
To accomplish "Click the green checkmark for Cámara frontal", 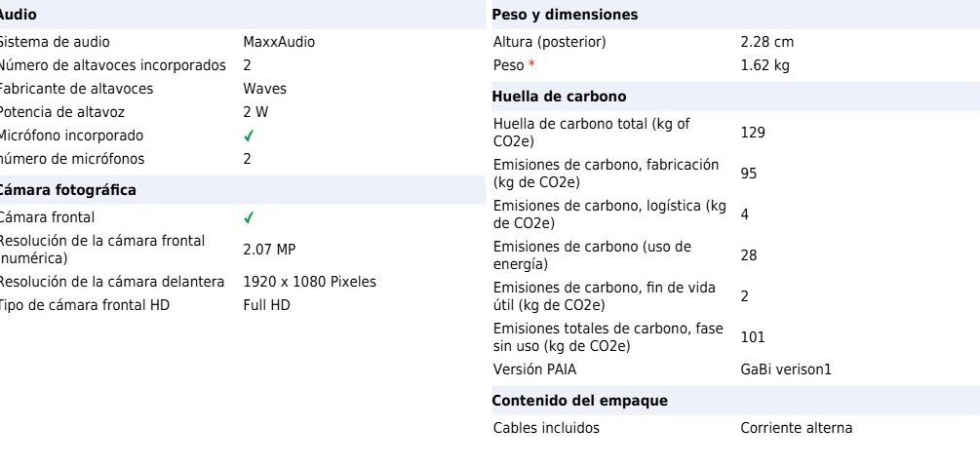I will (249, 217).
